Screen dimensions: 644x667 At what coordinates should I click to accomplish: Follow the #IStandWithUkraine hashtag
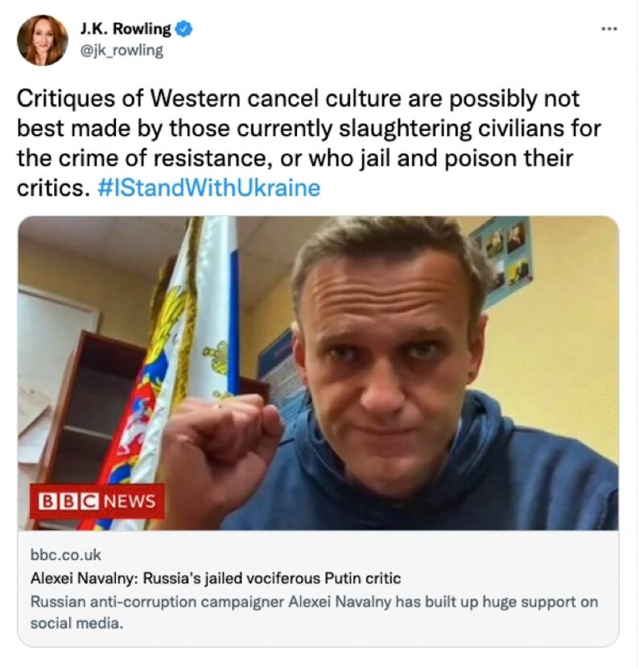[x=208, y=188]
